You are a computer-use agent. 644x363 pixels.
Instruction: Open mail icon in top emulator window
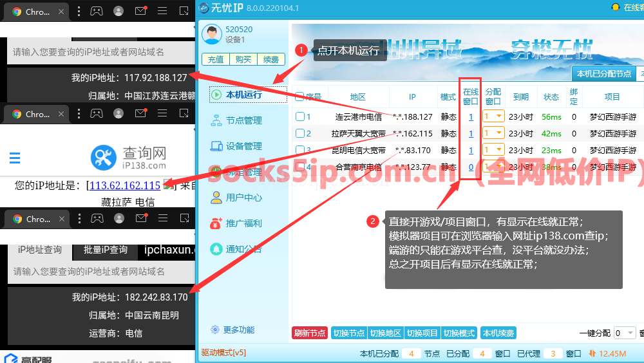pyautogui.click(x=140, y=11)
